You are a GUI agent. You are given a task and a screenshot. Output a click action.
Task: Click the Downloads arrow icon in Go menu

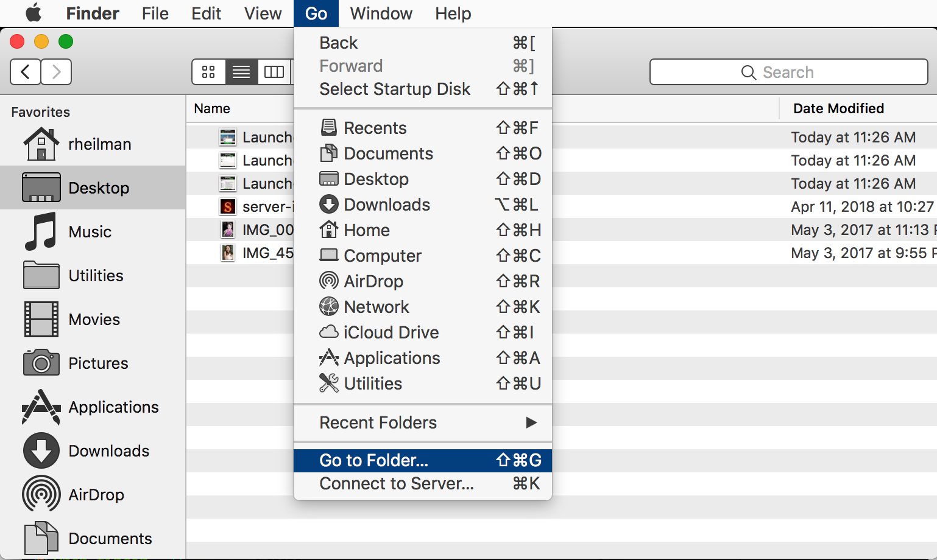pos(329,204)
